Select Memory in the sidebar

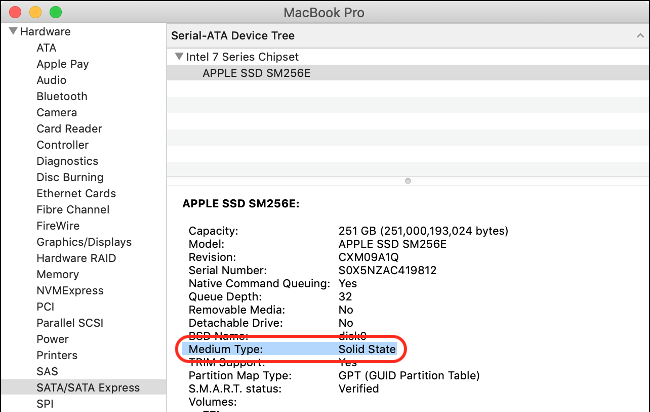point(57,274)
